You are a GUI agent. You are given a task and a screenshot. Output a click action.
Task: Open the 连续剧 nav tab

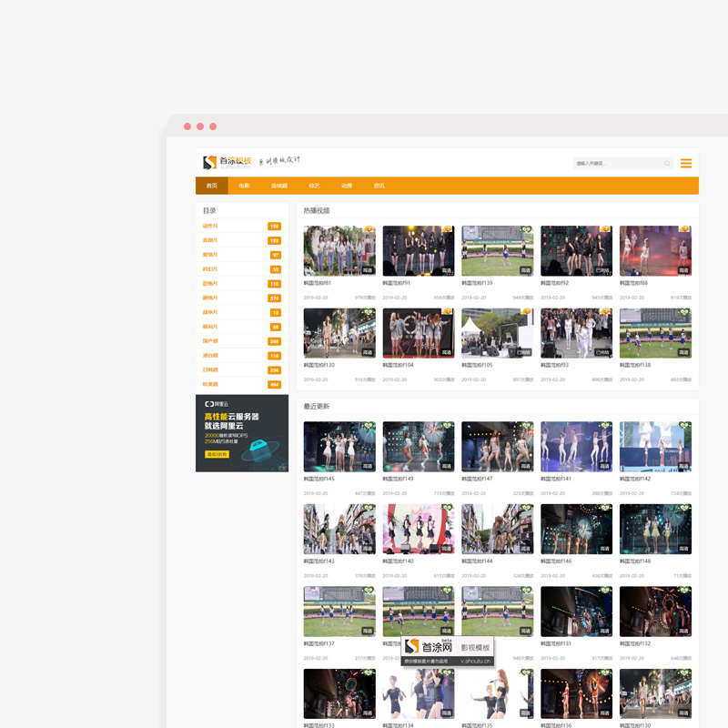(279, 186)
